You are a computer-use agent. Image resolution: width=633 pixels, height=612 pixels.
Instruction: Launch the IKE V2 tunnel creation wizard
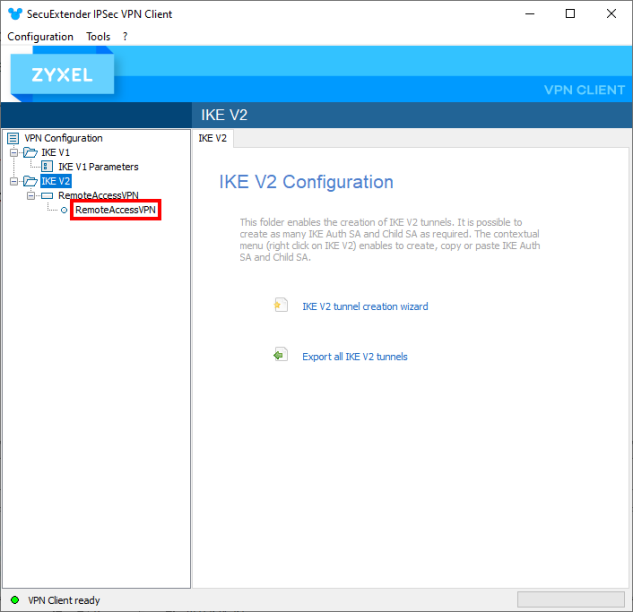(365, 307)
